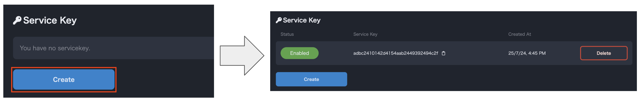Viewport: 644px width, 105px height.
Task: Click the left panel Service Key heading text
Action: 50,20
